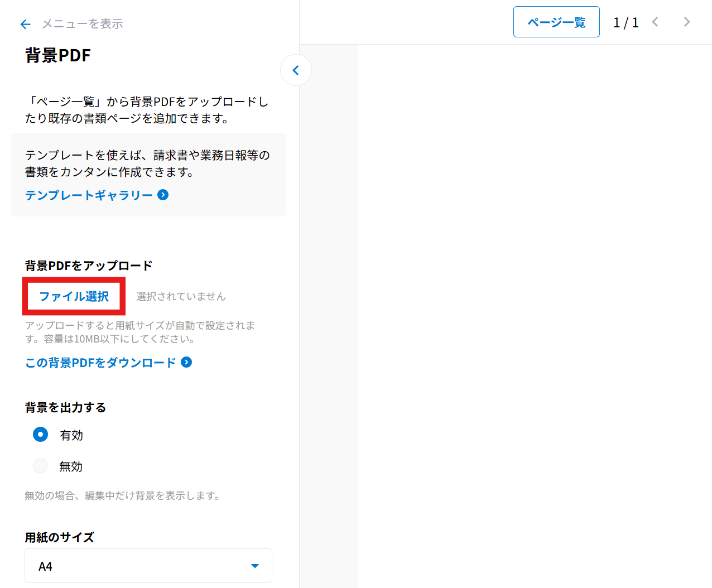
Task: Go to the previous page with the left chevron
Action: click(x=655, y=22)
